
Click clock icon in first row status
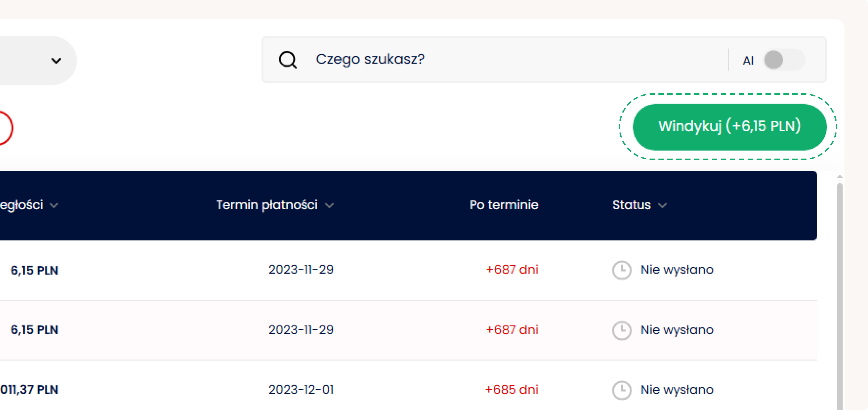tap(621, 270)
